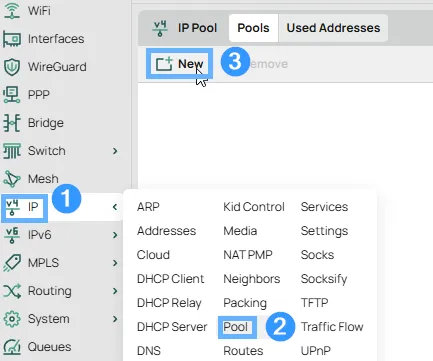Select Socksify in IP submenu
The image size is (433, 361).
(x=324, y=279)
